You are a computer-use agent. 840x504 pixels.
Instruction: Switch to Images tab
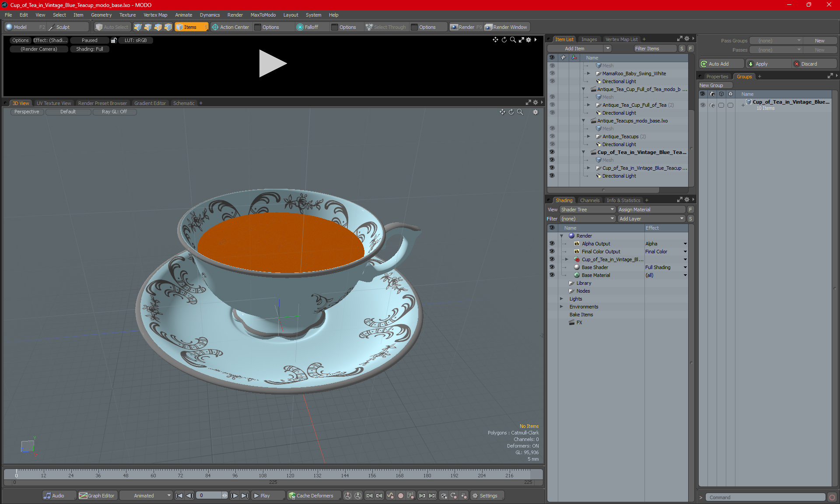click(x=589, y=39)
